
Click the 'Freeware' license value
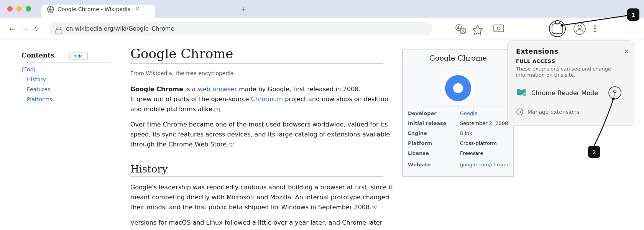pos(472,153)
